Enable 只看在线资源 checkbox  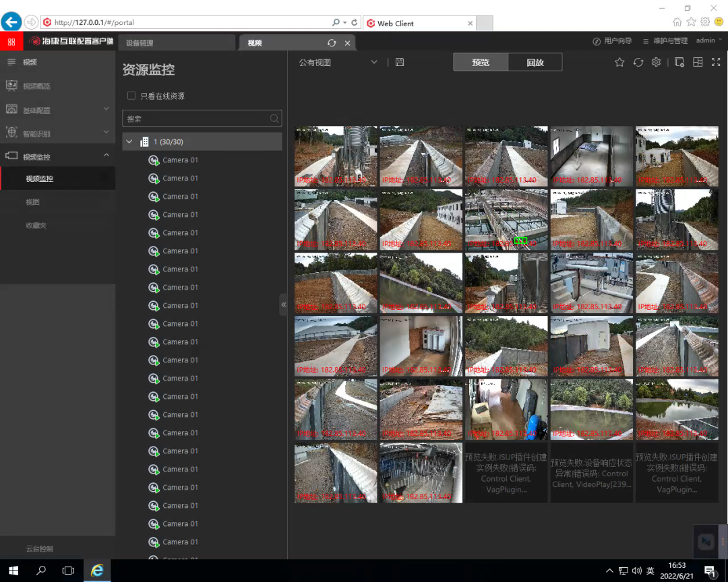click(131, 96)
